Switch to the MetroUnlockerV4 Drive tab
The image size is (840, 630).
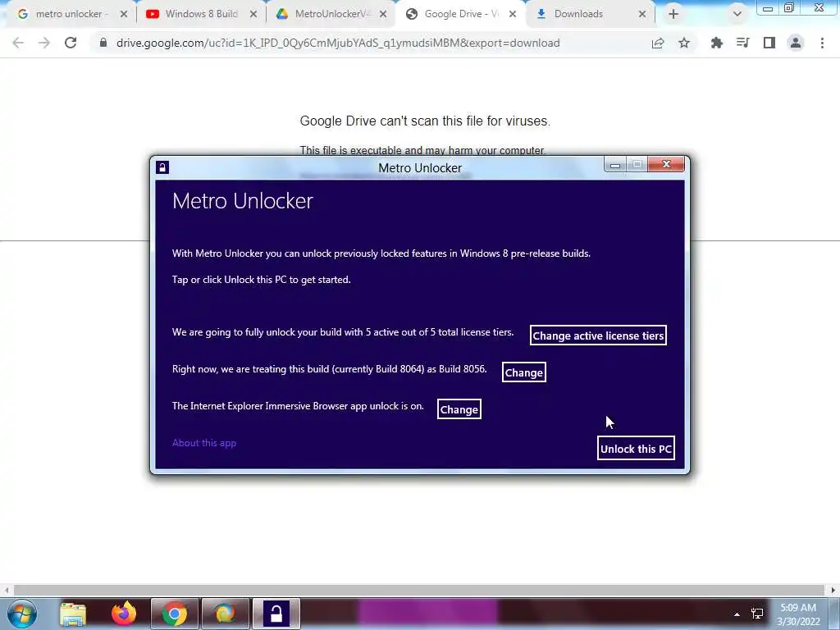pos(331,14)
